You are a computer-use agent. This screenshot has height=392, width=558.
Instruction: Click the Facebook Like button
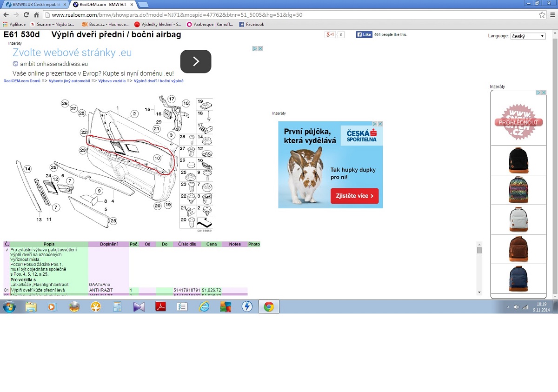click(x=364, y=34)
